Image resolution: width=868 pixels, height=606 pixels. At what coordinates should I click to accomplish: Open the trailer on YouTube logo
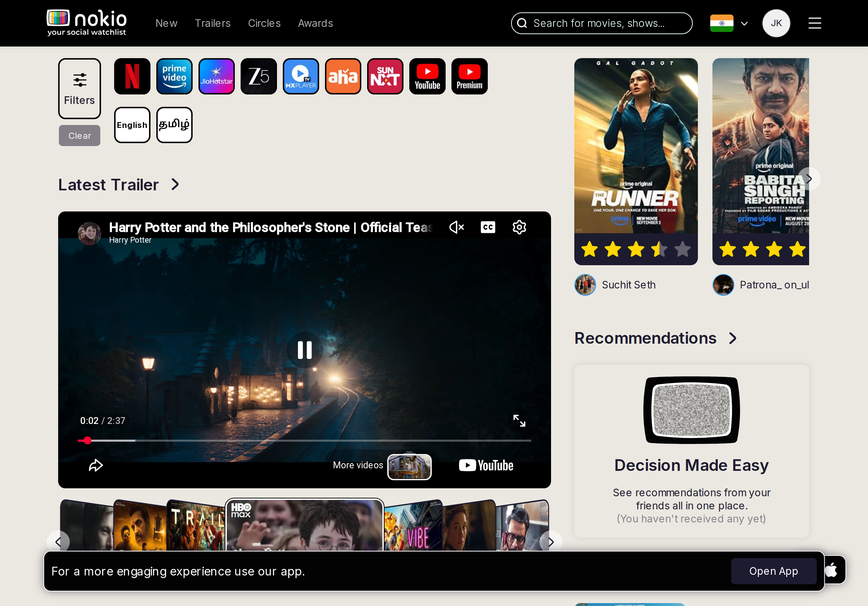486,465
